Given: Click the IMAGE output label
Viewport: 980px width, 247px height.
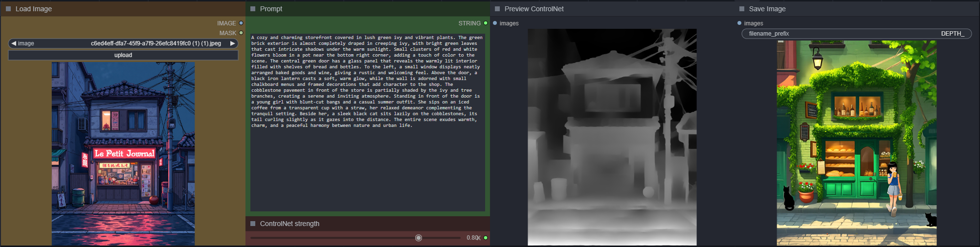Looking at the screenshot, I should (226, 23).
